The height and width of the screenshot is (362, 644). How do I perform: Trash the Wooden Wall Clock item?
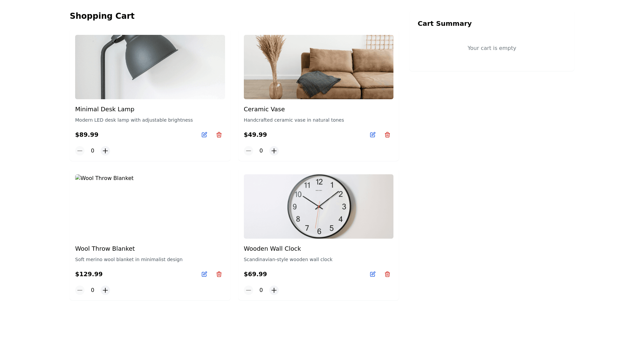pos(387,274)
